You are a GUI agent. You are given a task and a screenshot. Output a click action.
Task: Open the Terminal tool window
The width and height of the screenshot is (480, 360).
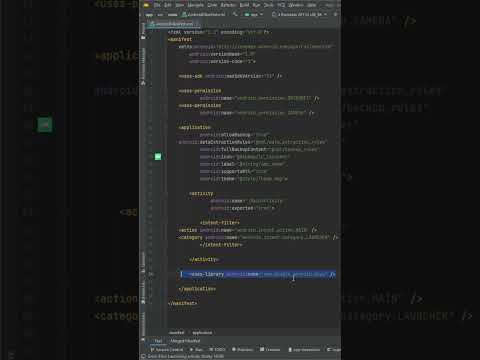coord(270,349)
